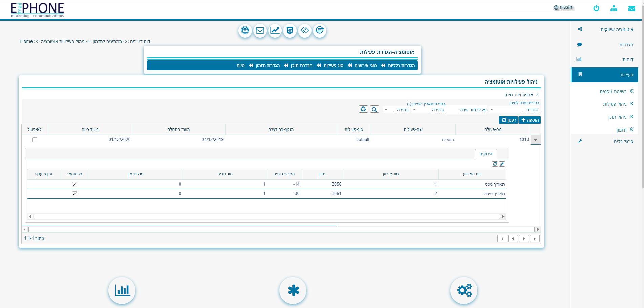
Task: Go to הגדרת תוכן wizard step
Action: click(x=301, y=66)
